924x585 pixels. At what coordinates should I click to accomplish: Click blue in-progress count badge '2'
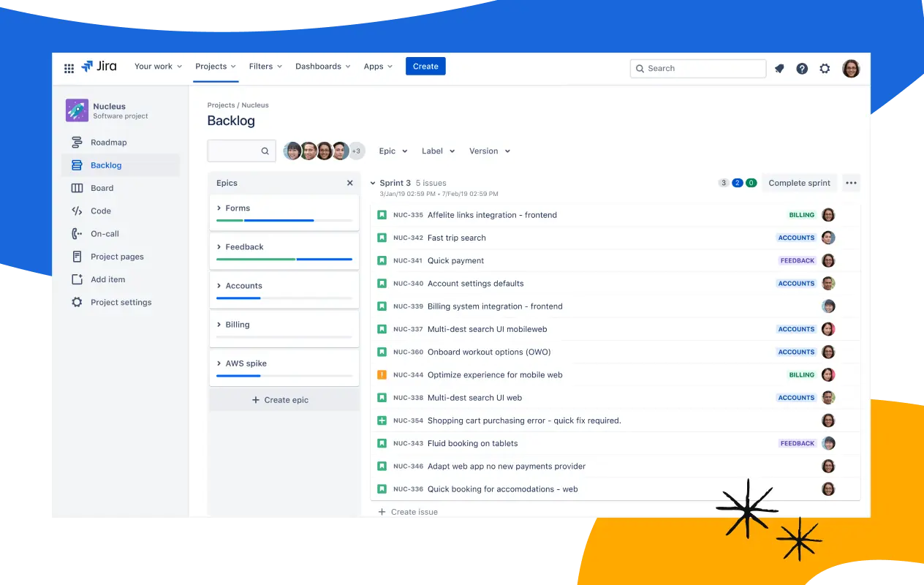click(738, 183)
